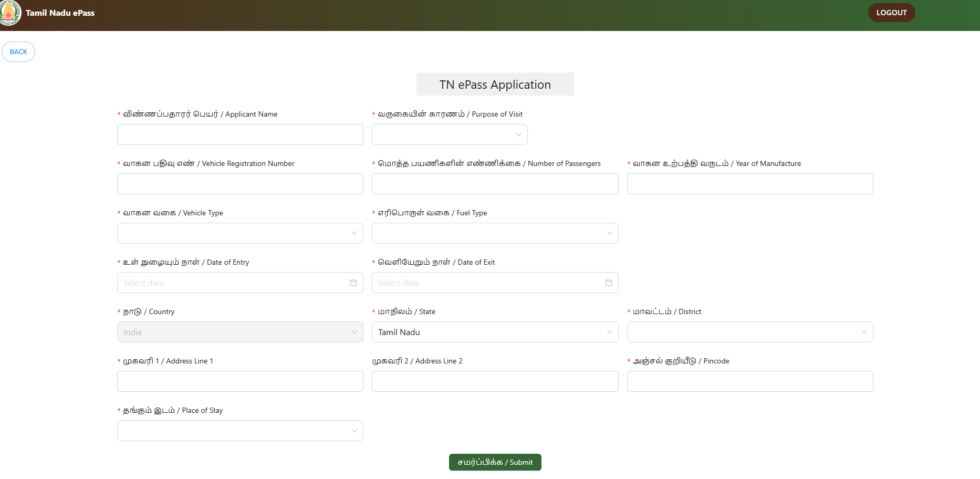Pick a Date of Entry date field
The image size is (980, 479).
tap(240, 283)
